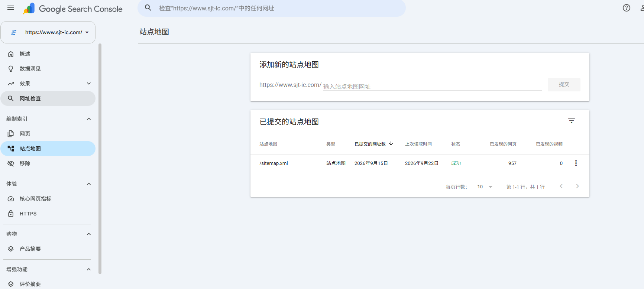This screenshot has width=644, height=289.
Task: Click the search magnifier icon in the URL bar
Action: point(148,8)
